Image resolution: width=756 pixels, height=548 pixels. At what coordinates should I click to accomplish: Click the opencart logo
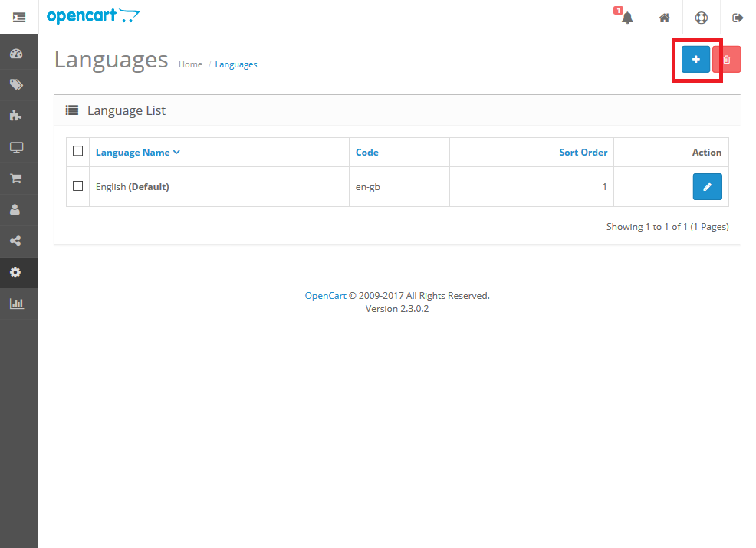(93, 16)
